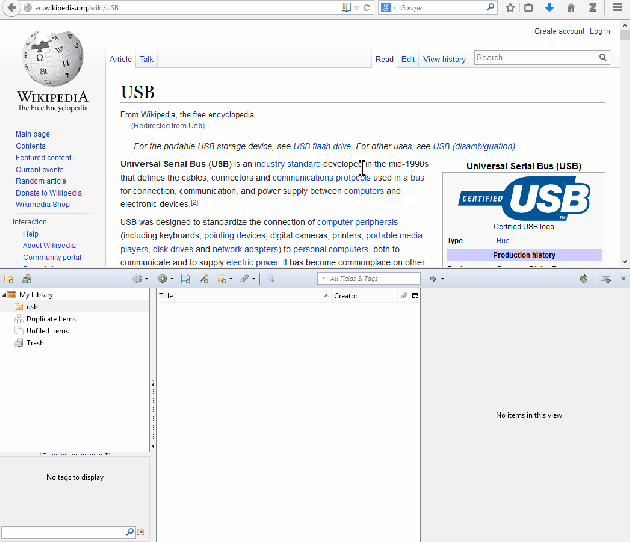Open Zotero New Note dropdown
Screen dimensions: 630x542
225,279
